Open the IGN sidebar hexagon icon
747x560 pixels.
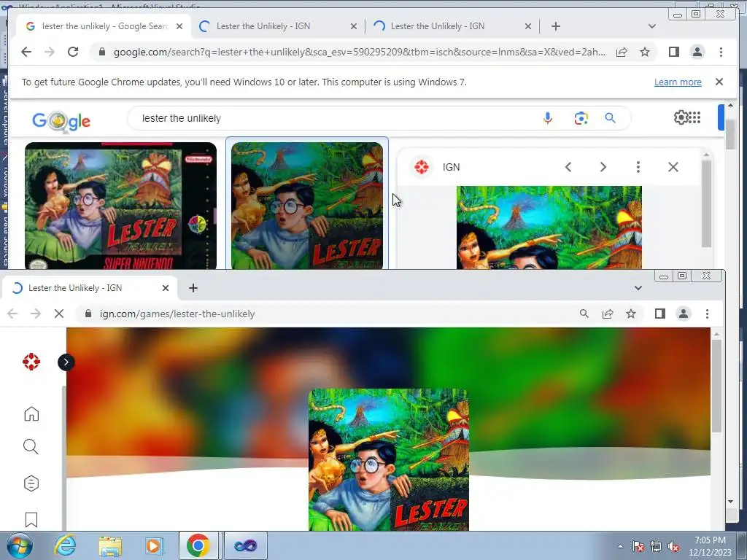[31, 483]
